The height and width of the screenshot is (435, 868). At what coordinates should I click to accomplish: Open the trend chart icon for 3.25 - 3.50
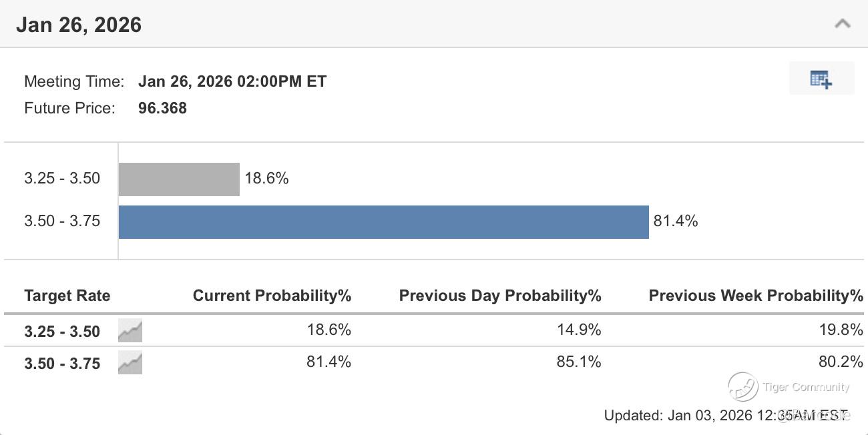[x=130, y=330]
